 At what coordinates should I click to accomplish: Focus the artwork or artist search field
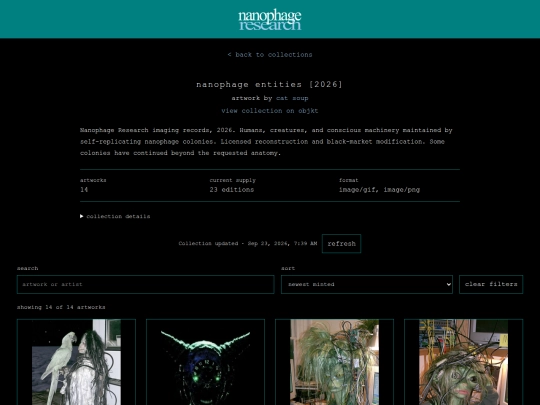point(146,284)
